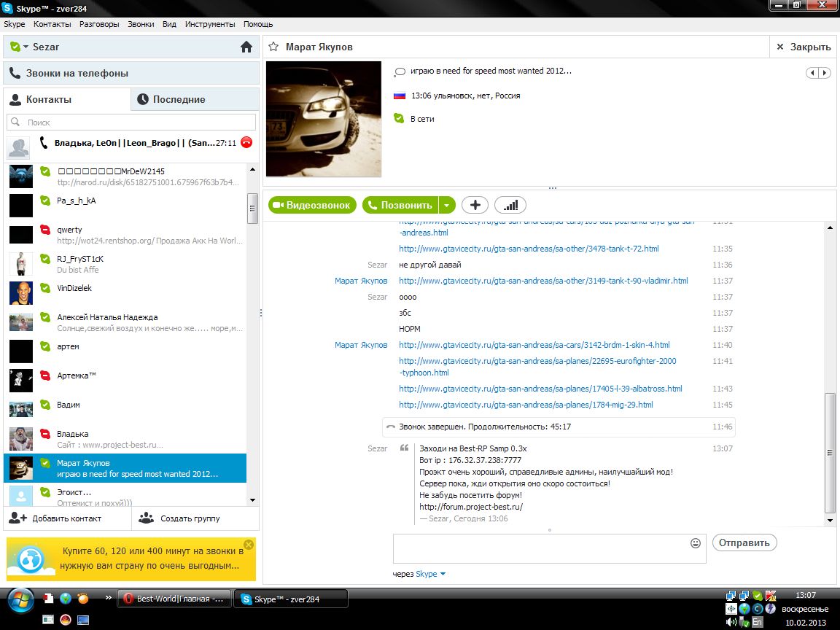Open the tank-t-72 link in chat
The width and height of the screenshot is (840, 630).
529,249
